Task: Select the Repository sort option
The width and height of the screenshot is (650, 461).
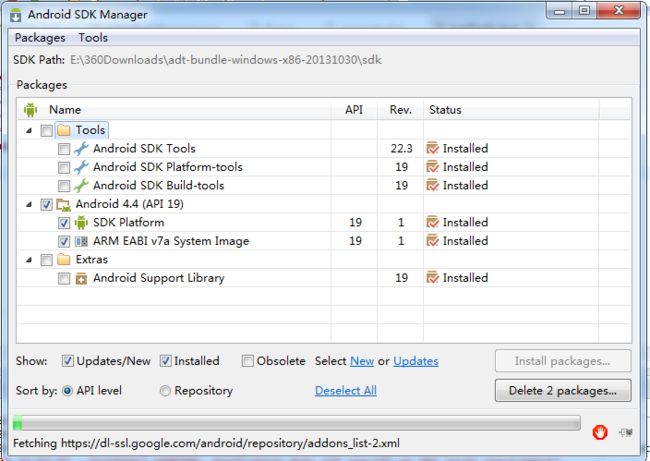Action: click(x=165, y=391)
